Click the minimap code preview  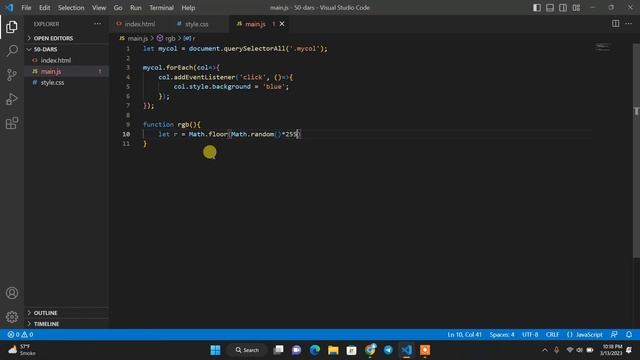602,47
